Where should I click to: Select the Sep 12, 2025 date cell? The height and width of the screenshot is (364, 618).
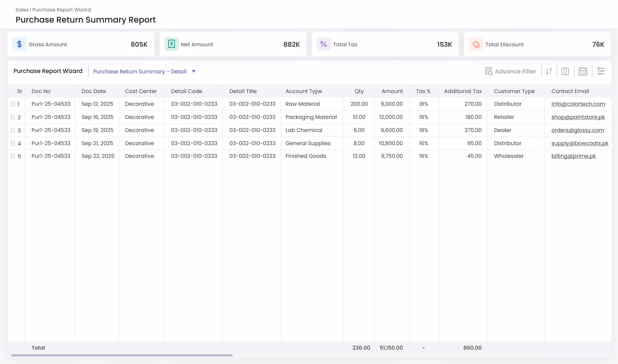[97, 104]
